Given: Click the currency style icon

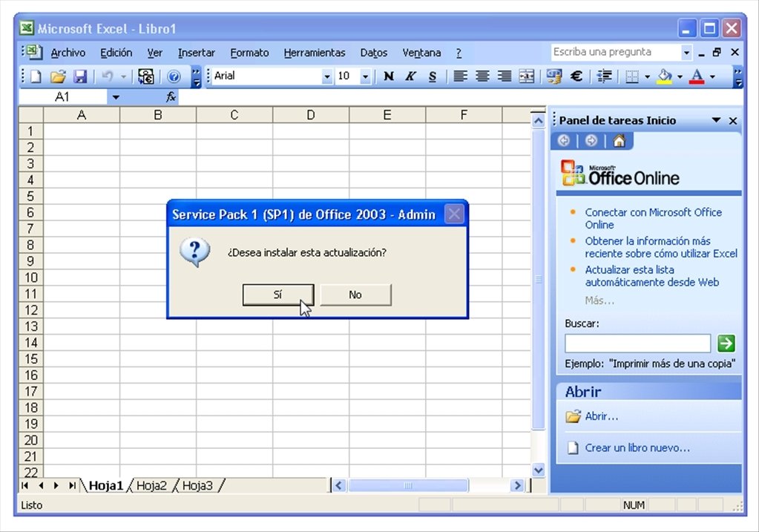Looking at the screenshot, I should coord(553,76).
